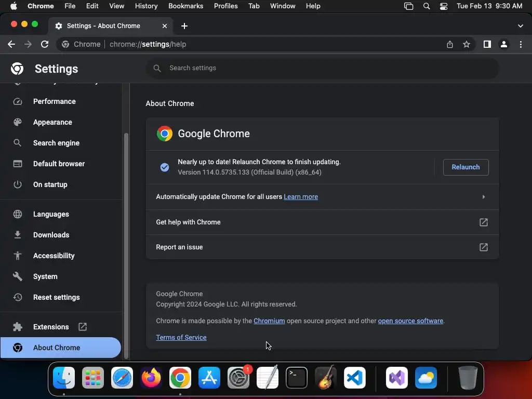Open the View menu
This screenshot has width=532, height=399.
117,6
